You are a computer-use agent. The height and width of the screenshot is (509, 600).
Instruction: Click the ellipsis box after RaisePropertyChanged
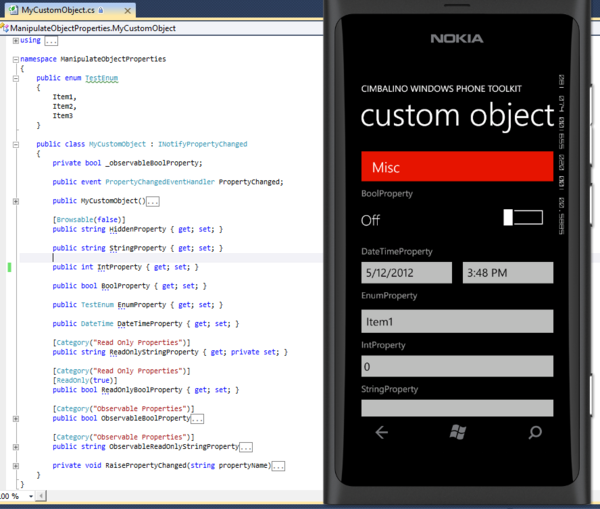click(278, 467)
